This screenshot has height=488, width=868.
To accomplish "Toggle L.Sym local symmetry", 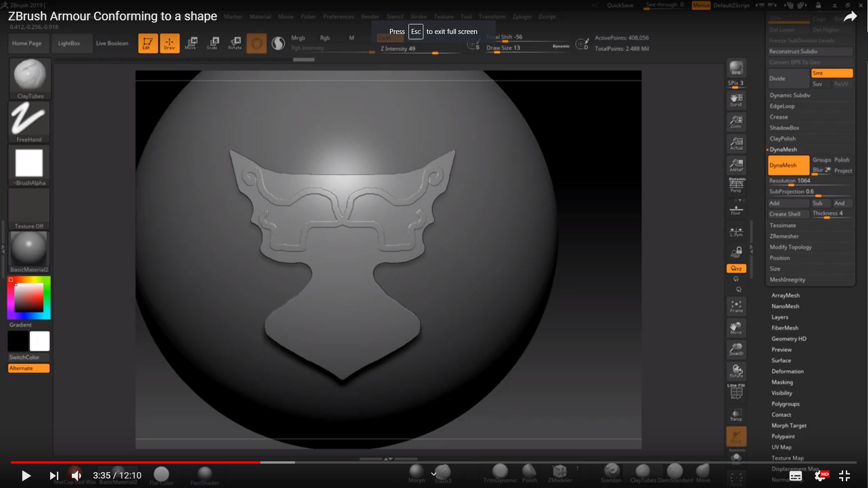I will [736, 232].
